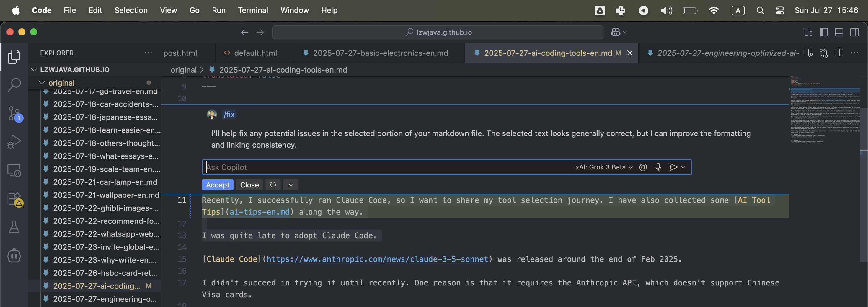This screenshot has width=868, height=307.
Task: Open the Extensions view with warning badge
Action: (x=14, y=199)
